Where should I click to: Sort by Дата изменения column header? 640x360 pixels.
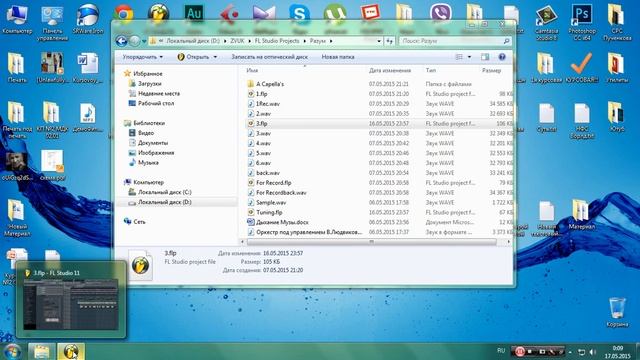(x=390, y=70)
